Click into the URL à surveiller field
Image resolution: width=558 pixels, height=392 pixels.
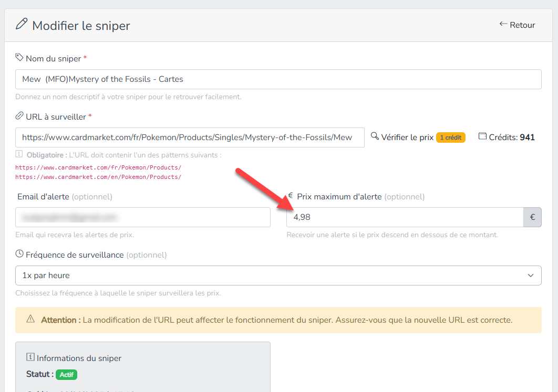point(190,137)
